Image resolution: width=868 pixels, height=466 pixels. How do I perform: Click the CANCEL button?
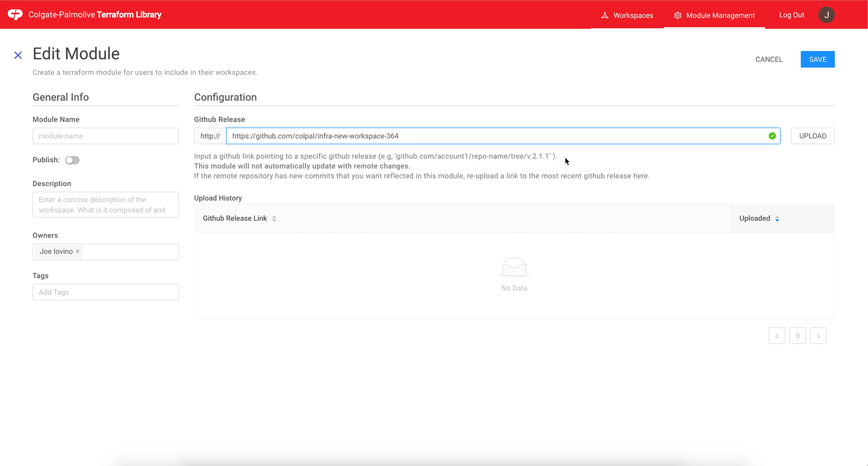click(769, 59)
